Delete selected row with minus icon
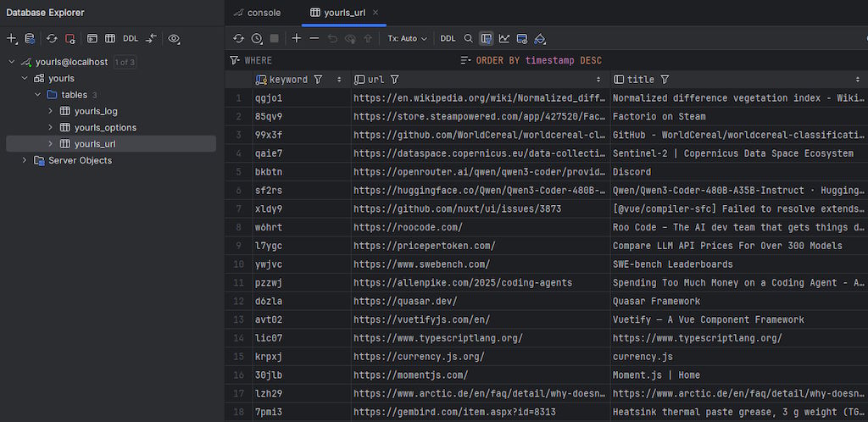 pyautogui.click(x=314, y=39)
